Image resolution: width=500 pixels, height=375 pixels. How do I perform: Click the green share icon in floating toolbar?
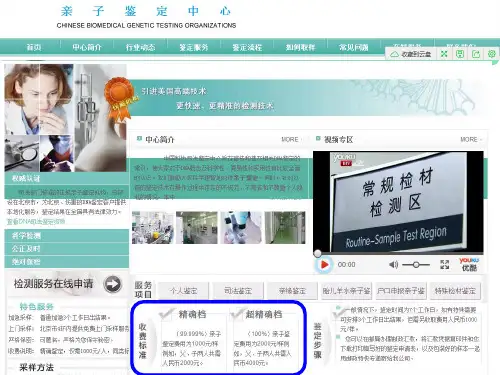(x=476, y=54)
